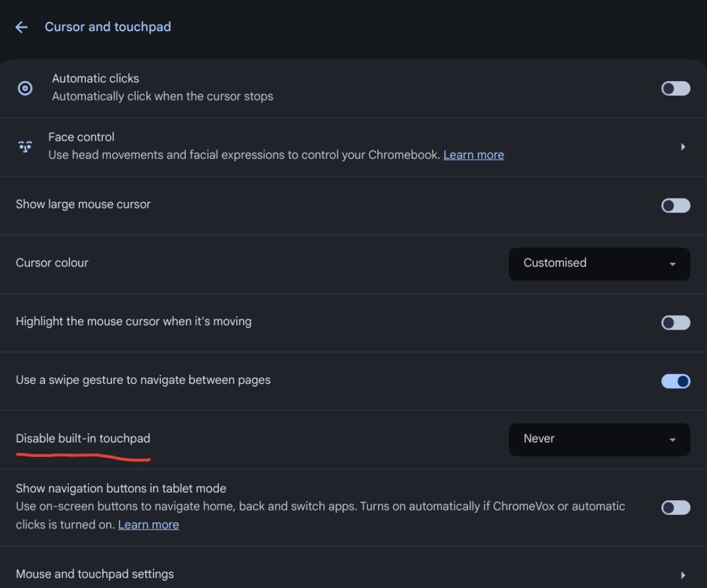Open the Cursor colour dropdown

599,264
